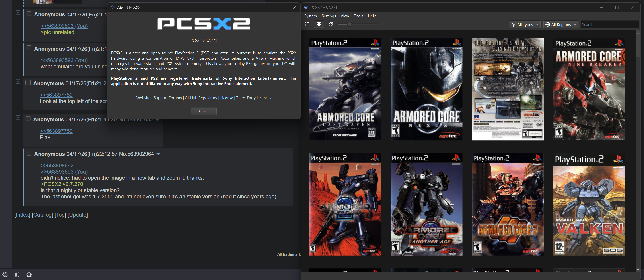Adjust the cover size slider handle
The width and height of the screenshot is (644, 280).
[x=350, y=24]
